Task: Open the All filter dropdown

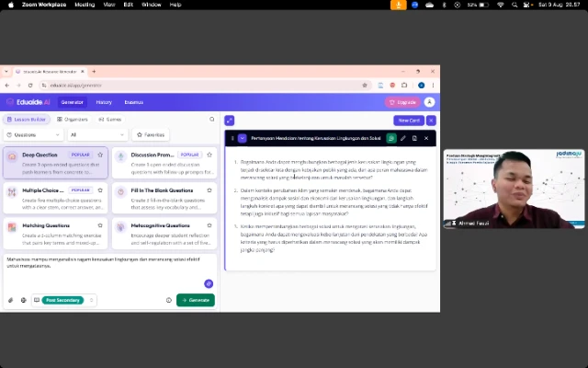Action: (97, 135)
